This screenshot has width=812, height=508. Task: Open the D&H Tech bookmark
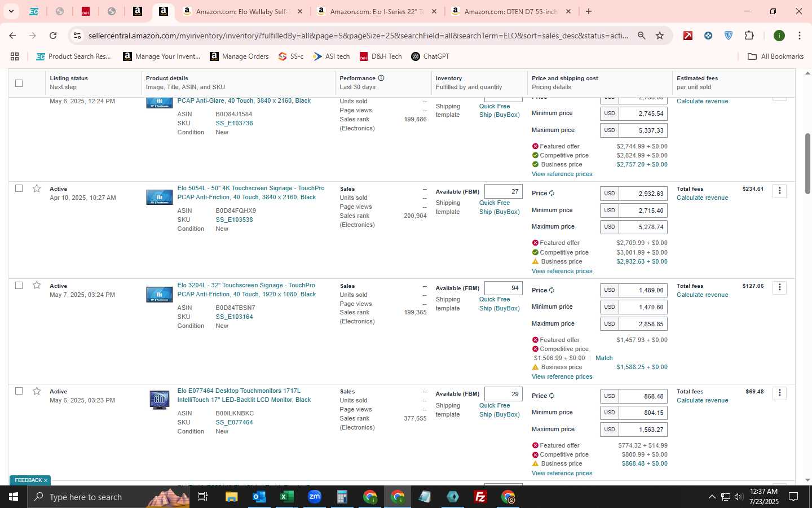pyautogui.click(x=381, y=56)
